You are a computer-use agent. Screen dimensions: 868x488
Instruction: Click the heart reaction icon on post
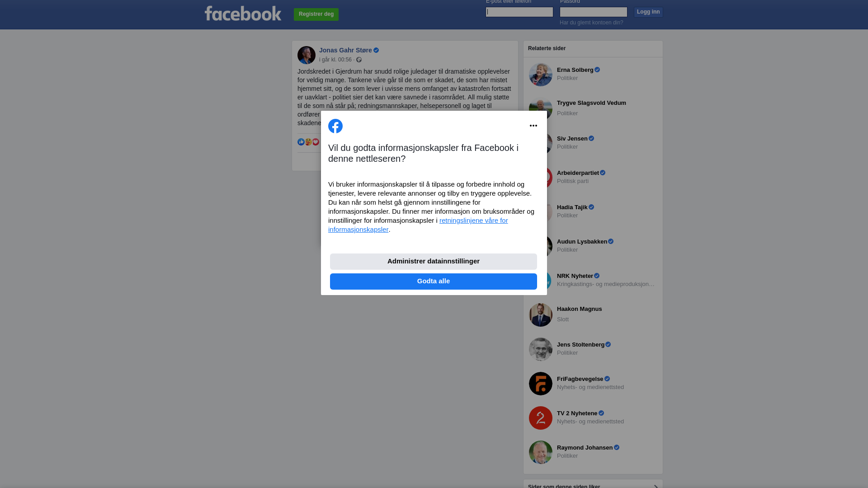click(x=316, y=142)
